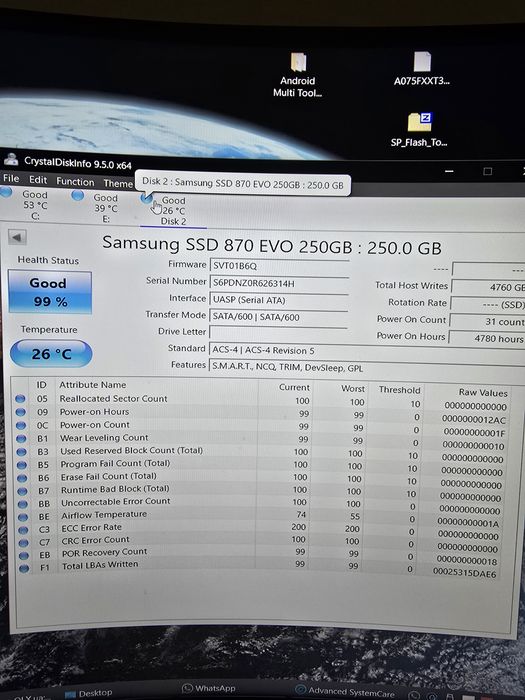Click the Power On Hours value 4780 hours
The width and height of the screenshot is (525, 700).
point(487,339)
